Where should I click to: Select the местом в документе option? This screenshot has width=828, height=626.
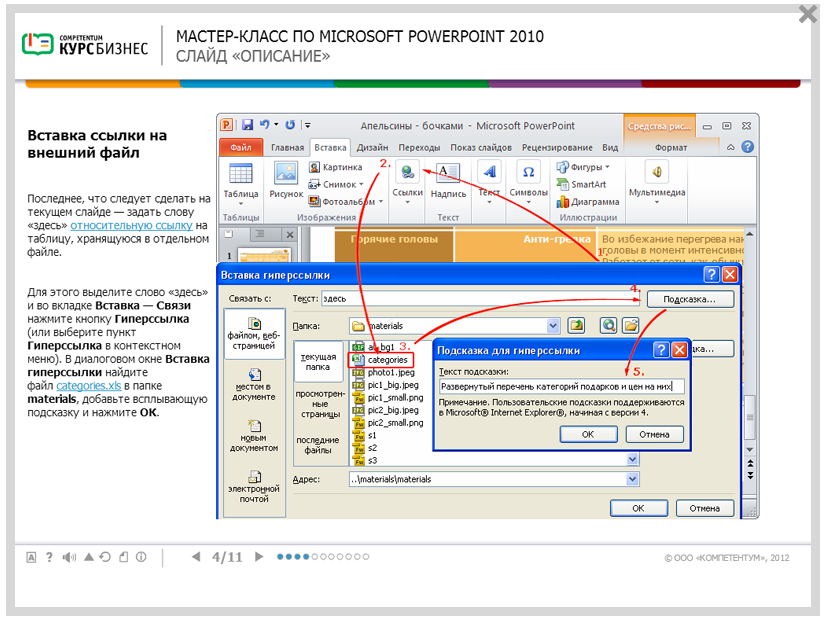(254, 385)
